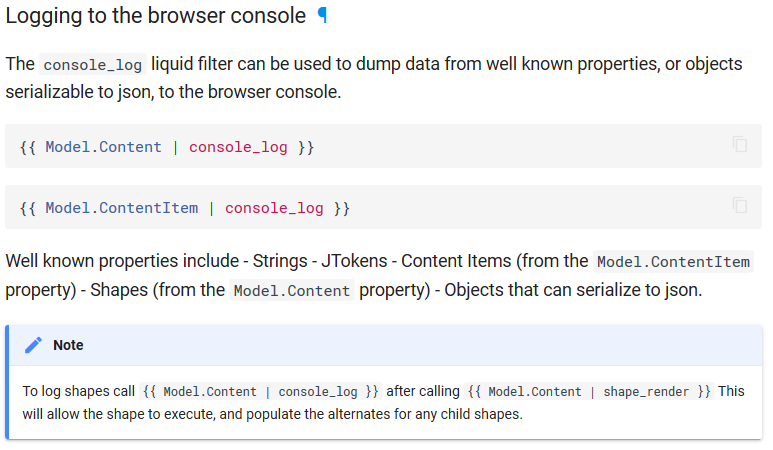Click inline Model.Content code before 'property)'
This screenshot has height=450, width=773.
pos(292,291)
